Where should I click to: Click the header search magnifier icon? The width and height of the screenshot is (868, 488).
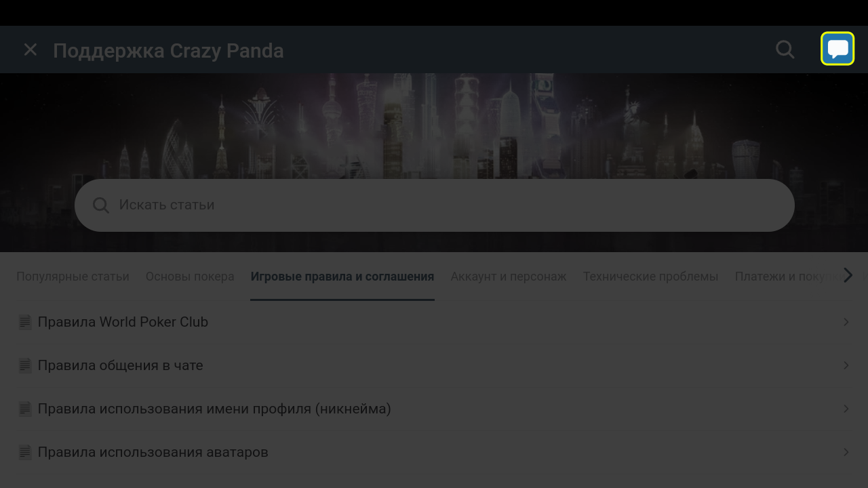click(x=785, y=49)
